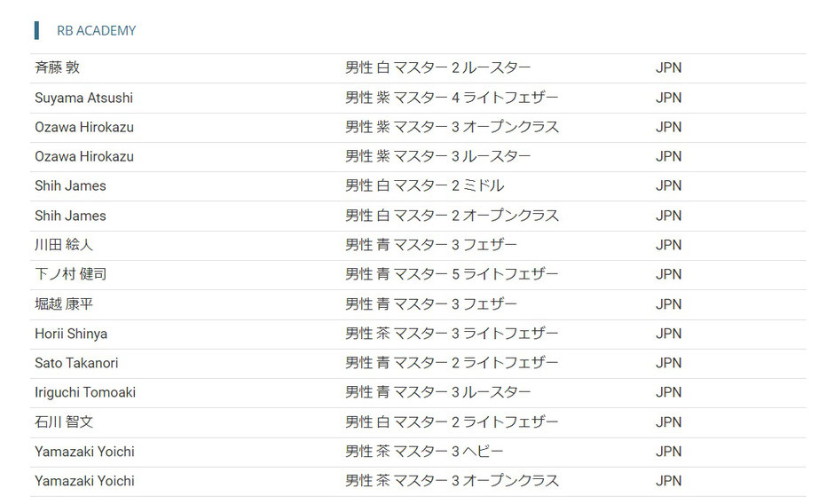The image size is (834, 504).
Task: Click the 男性 青 マスター 5 ライトフェザー category
Action: (452, 274)
